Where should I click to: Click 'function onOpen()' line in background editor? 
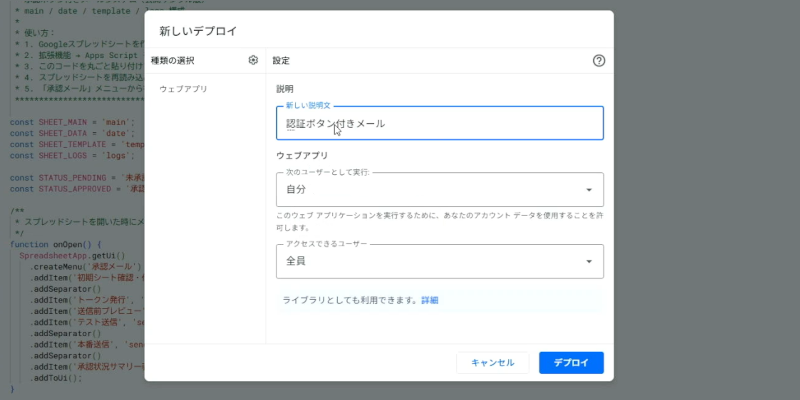(56, 244)
